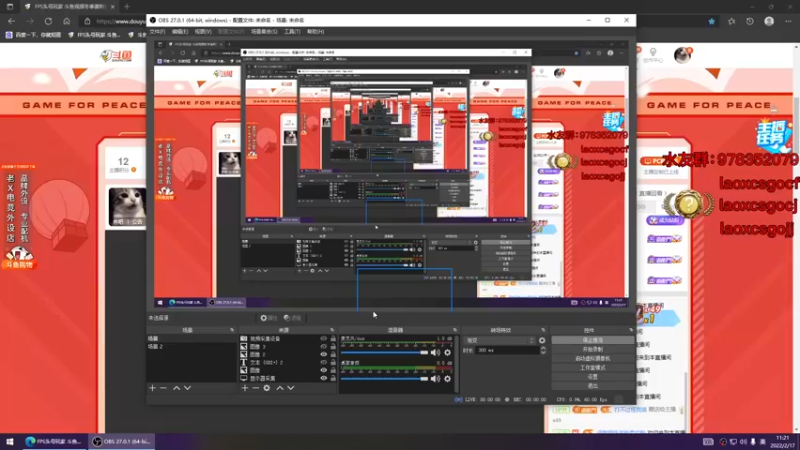Viewport: 800px width, 450px height.
Task: Add a new scene with plus icon
Action: (x=152, y=388)
